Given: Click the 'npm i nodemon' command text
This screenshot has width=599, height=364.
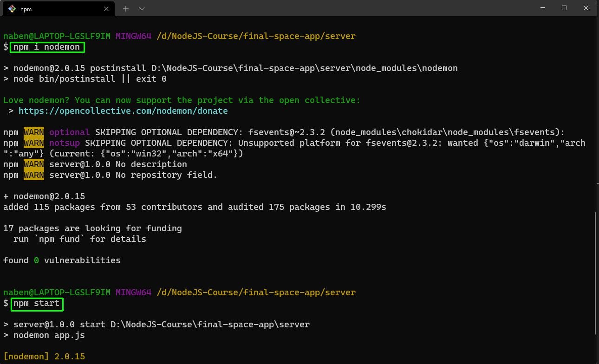Looking at the screenshot, I should [x=46, y=47].
